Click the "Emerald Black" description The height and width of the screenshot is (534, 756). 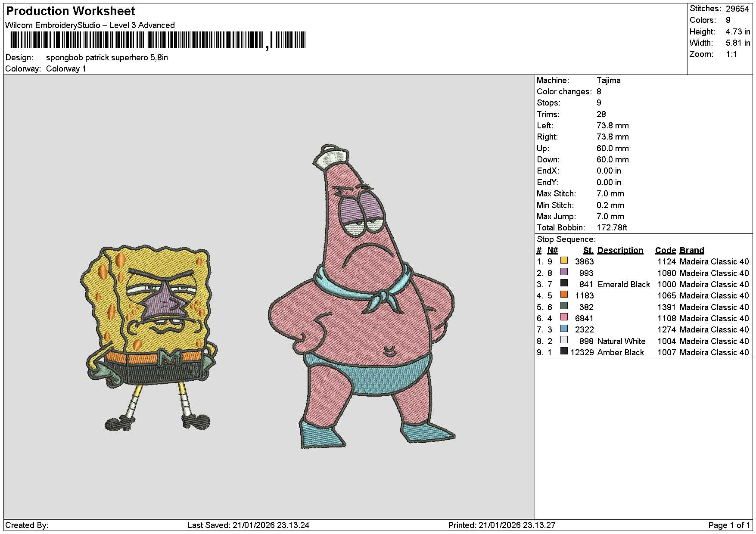click(x=624, y=285)
